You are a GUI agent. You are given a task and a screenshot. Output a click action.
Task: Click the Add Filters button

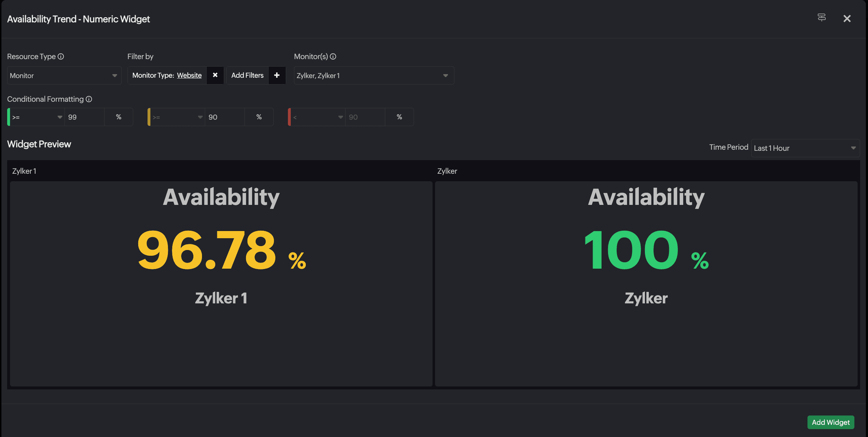(x=247, y=75)
